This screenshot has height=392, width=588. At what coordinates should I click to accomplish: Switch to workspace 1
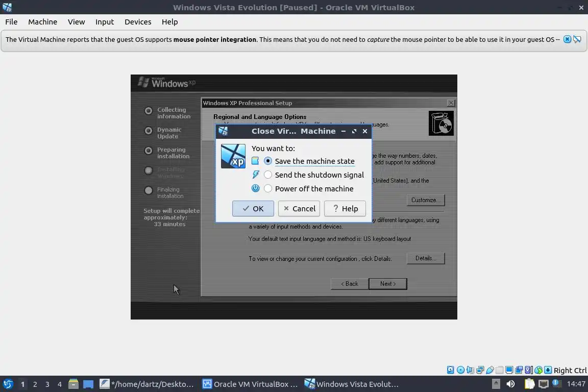click(x=22, y=384)
